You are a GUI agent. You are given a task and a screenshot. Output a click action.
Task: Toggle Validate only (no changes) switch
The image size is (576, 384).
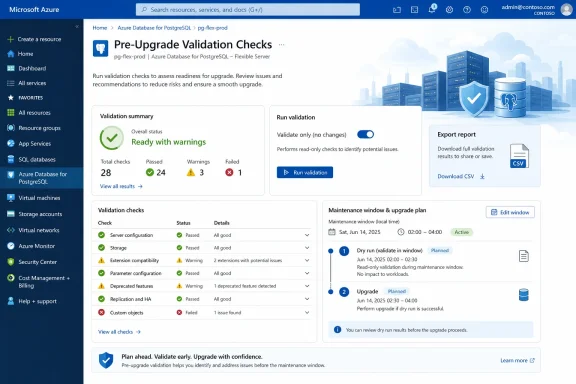(366, 134)
